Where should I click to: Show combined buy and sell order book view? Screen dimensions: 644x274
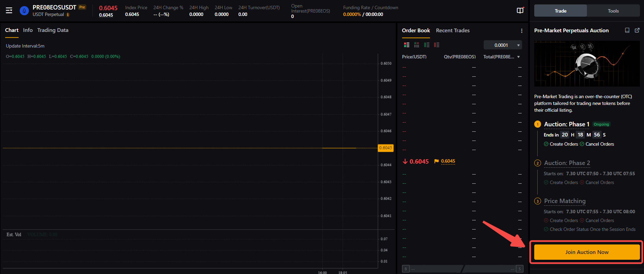coord(406,45)
